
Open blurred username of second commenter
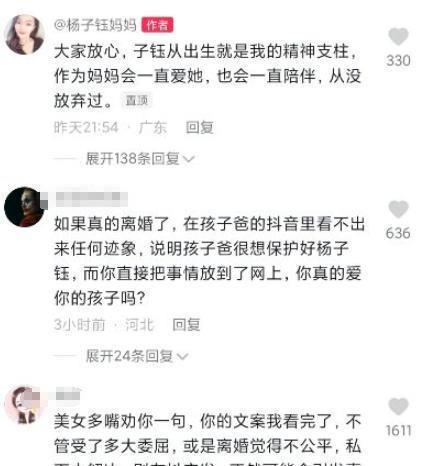[91, 198]
